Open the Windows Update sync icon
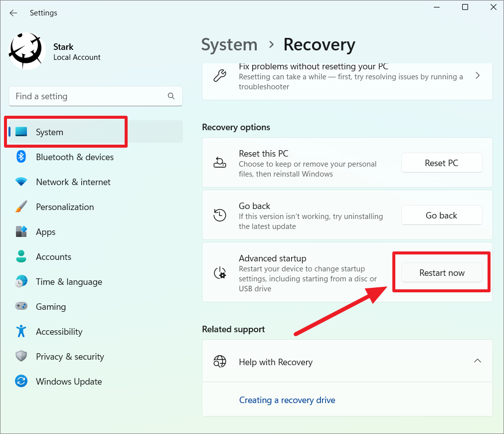This screenshot has height=434, width=504. (x=21, y=382)
